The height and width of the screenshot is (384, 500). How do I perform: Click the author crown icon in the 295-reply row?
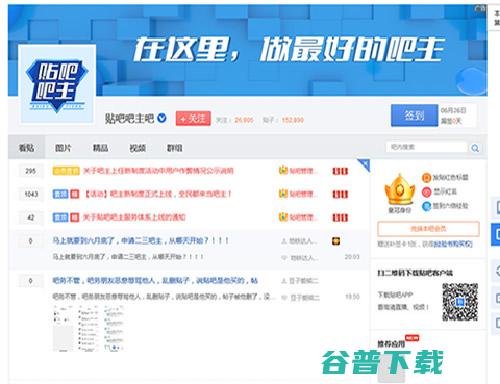[283, 171]
